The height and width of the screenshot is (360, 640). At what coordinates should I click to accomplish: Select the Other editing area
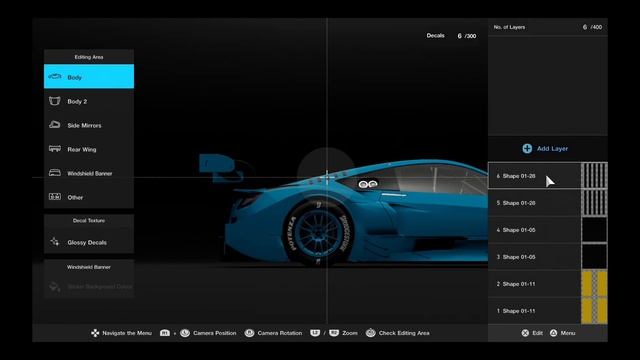89,197
